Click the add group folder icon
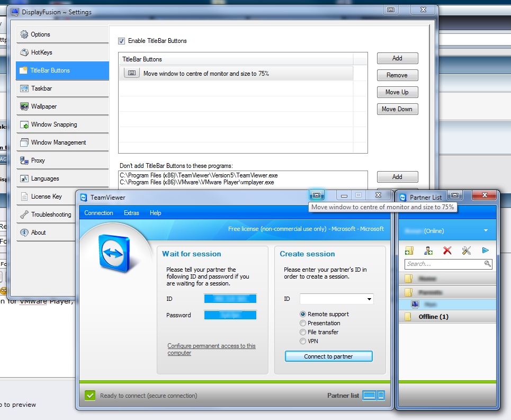 point(409,251)
